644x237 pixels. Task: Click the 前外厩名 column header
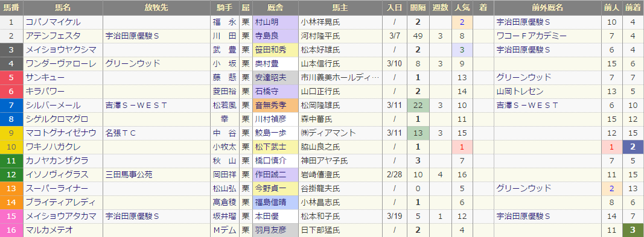pos(547,8)
